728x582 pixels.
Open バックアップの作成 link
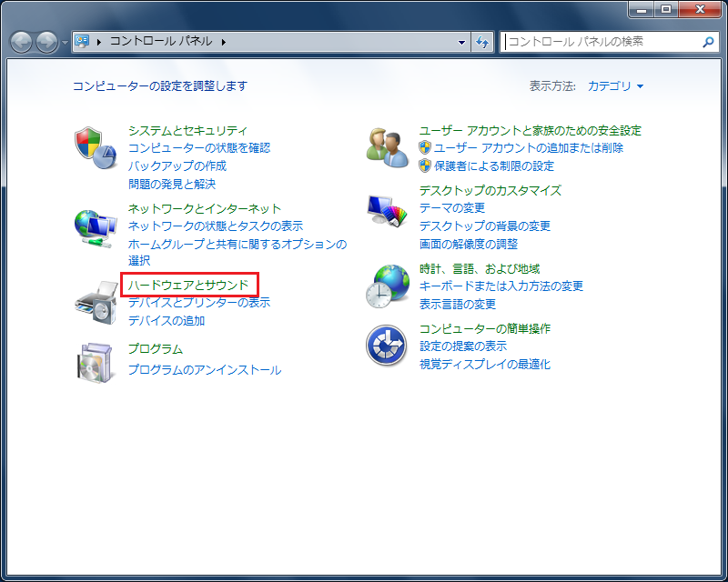pos(177,166)
